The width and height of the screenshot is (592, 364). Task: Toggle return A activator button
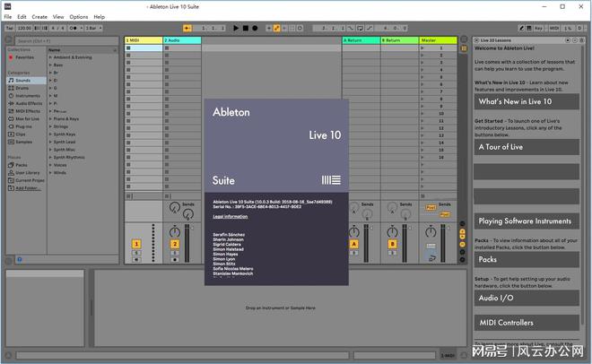pyautogui.click(x=353, y=244)
